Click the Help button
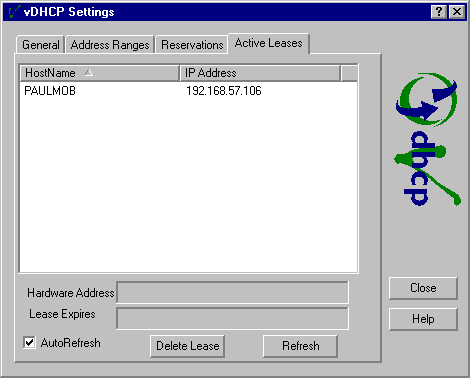This screenshot has height=378, width=470. (423, 319)
